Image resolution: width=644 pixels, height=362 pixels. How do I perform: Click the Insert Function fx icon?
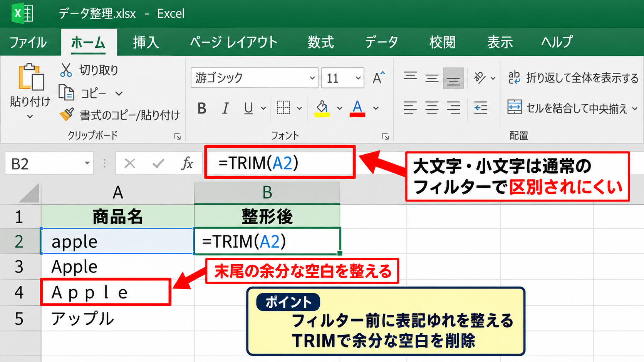tap(187, 163)
